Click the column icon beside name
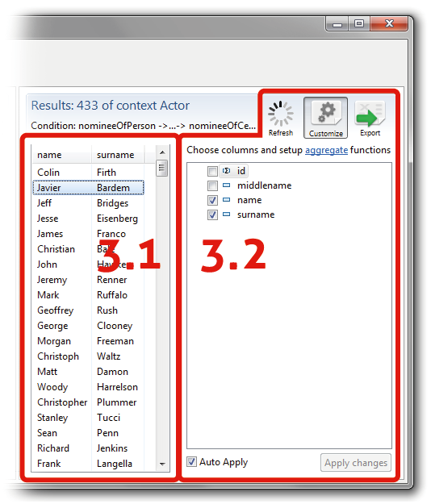 point(227,200)
